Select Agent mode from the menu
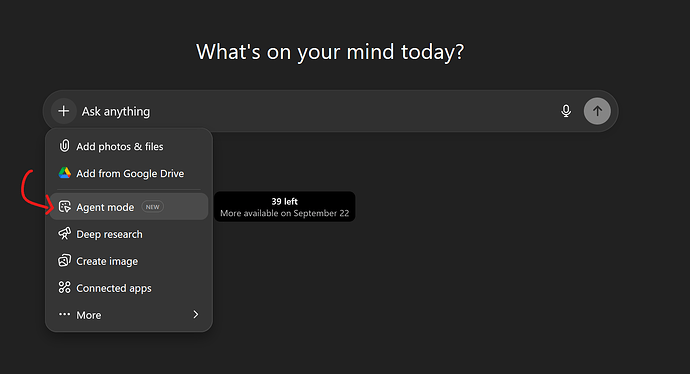The width and height of the screenshot is (690, 374). [129, 206]
